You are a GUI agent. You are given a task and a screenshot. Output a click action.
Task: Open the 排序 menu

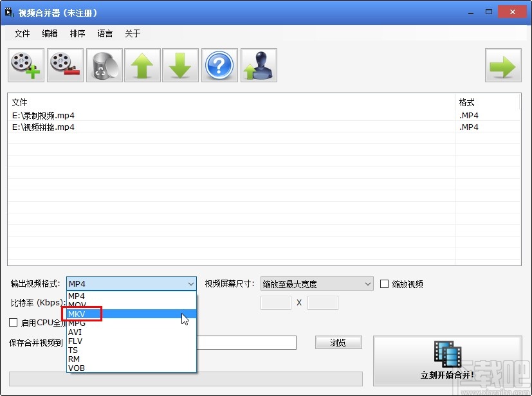point(77,33)
